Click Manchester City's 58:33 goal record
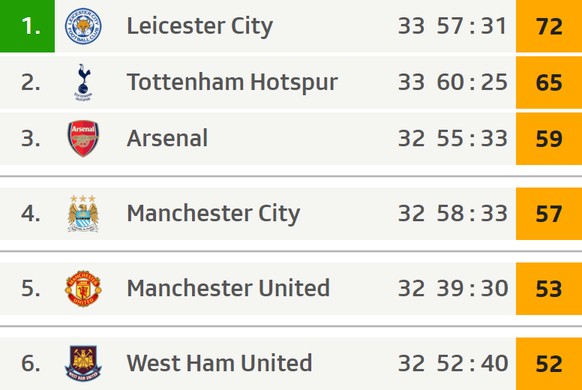Screen dimensions: 582x390 click(472, 214)
